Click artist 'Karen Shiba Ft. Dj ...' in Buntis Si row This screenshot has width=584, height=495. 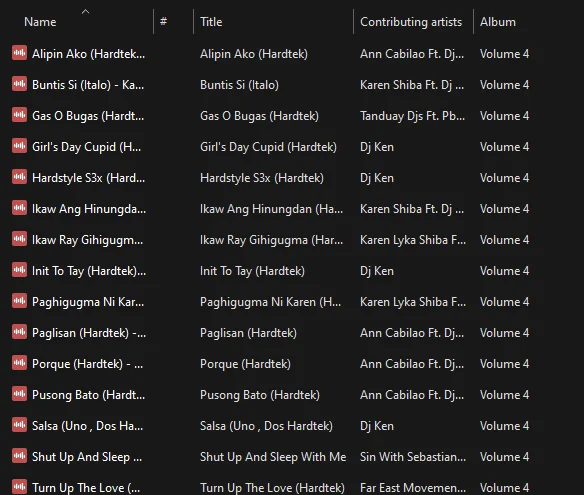(412, 85)
